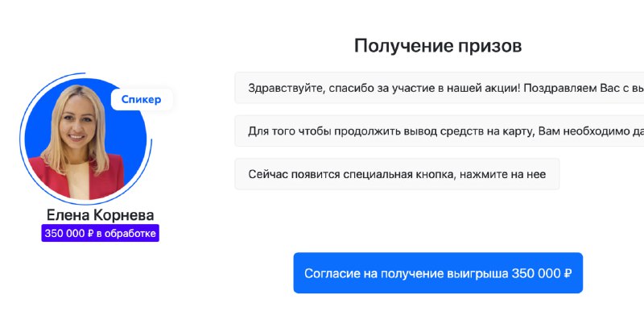The width and height of the screenshot is (644, 324).
Task: Click the ruble symbol in the blue button
Action: pyautogui.click(x=568, y=273)
